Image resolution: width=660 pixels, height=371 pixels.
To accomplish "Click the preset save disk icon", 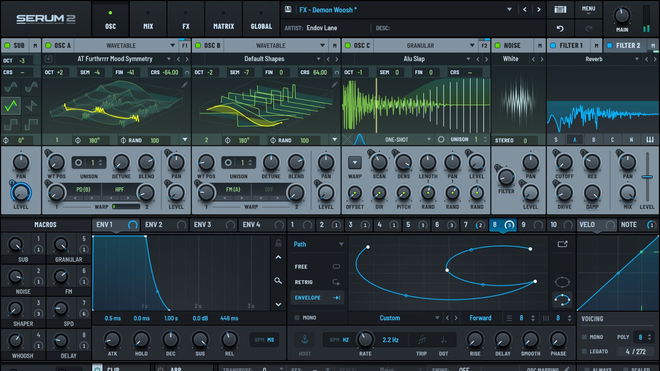I will coord(288,9).
